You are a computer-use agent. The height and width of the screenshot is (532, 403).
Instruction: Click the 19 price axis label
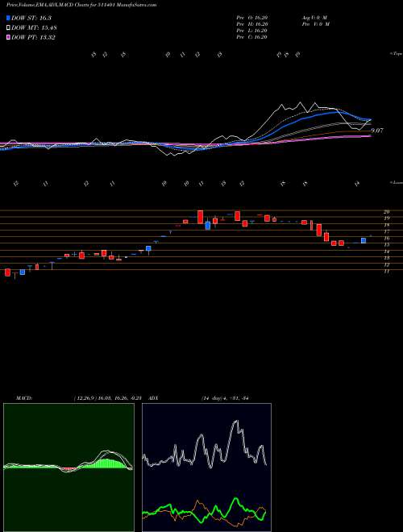[386, 218]
